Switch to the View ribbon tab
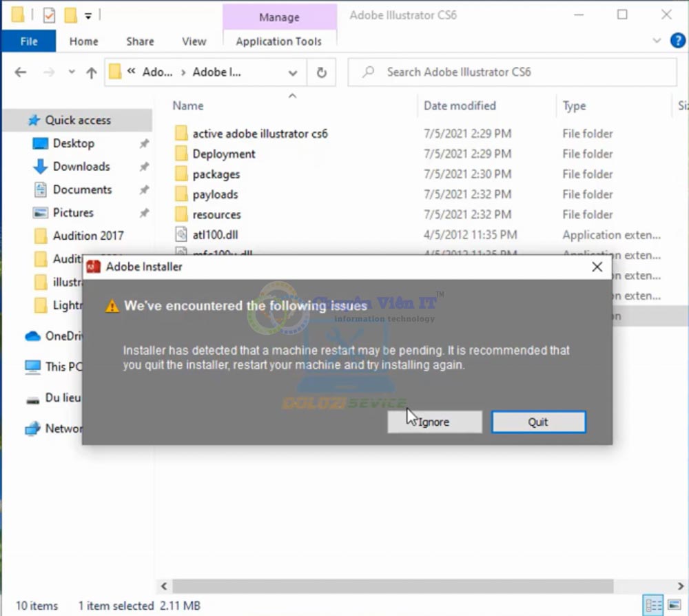Screen dimensions: 689x616 (x=194, y=41)
